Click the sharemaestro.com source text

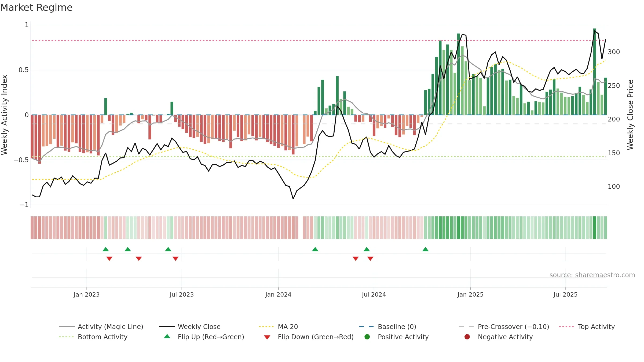click(592, 275)
